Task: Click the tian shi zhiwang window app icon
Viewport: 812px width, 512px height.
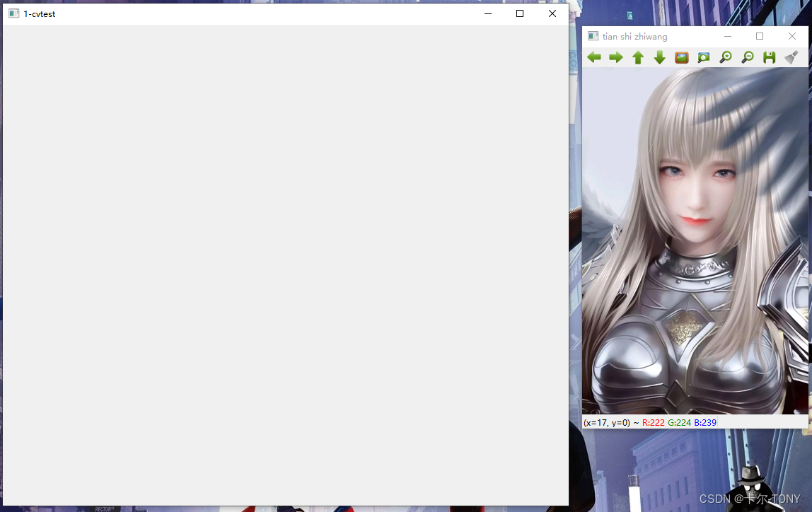Action: click(593, 36)
